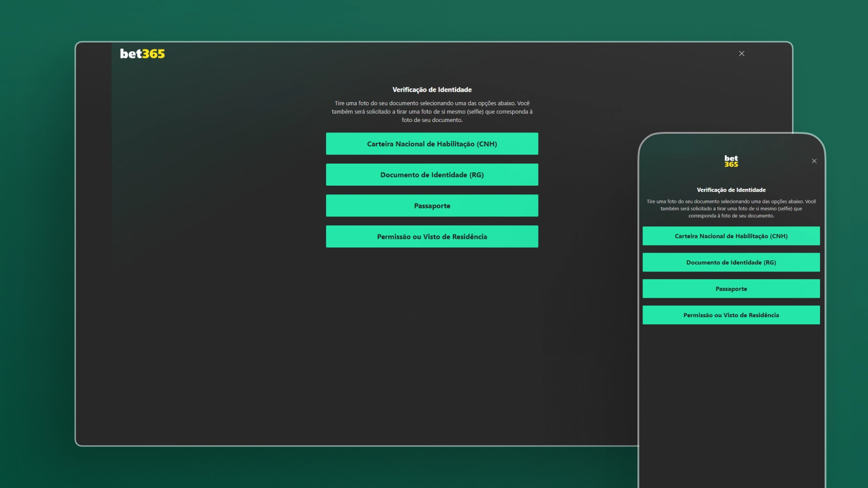Screen dimensions: 868x488
Task: Pick Passaporte option in mobile view
Action: tap(731, 289)
